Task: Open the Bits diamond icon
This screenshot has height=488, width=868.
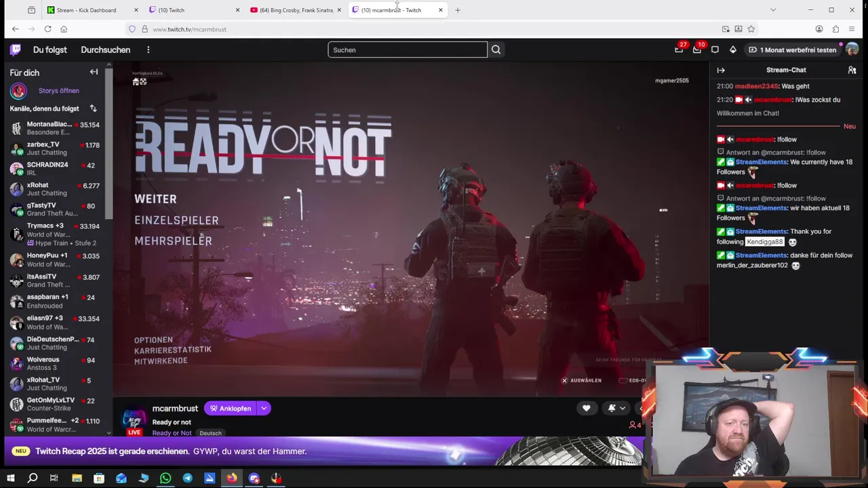Action: pos(733,49)
